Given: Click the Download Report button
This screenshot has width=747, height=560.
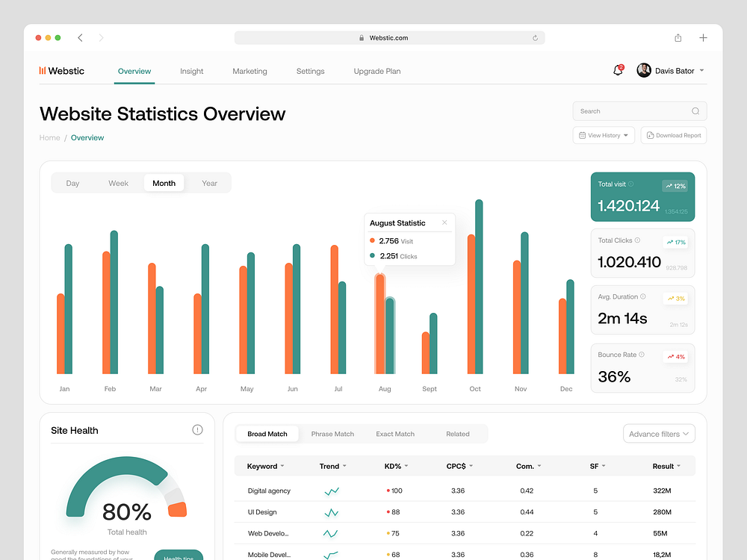Looking at the screenshot, I should click(673, 135).
